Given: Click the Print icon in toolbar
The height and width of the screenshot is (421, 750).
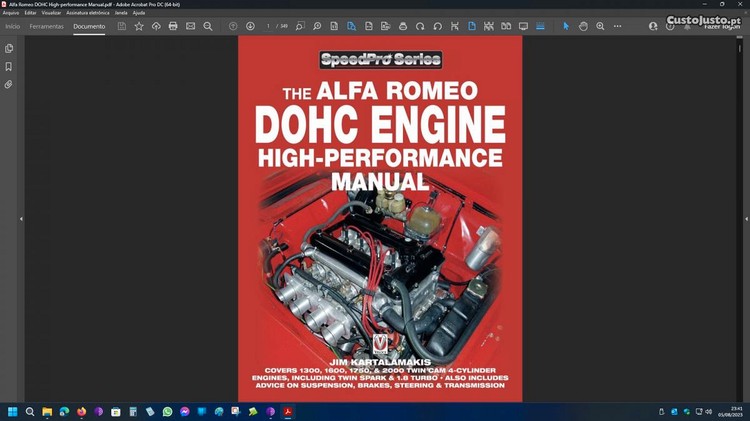Looking at the screenshot, I should 173,26.
